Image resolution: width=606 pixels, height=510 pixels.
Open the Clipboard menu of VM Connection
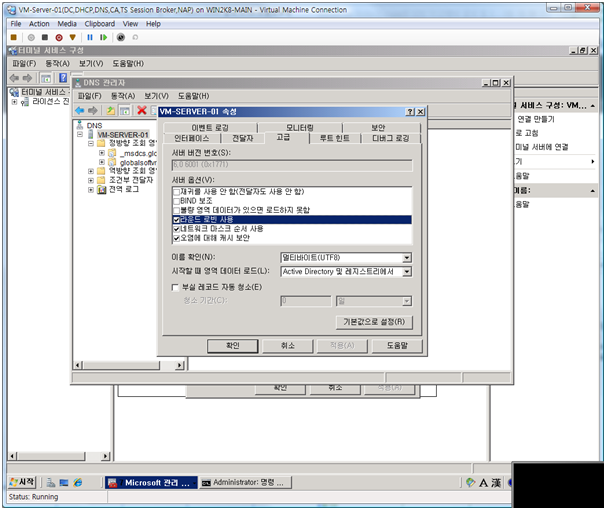pos(100,24)
